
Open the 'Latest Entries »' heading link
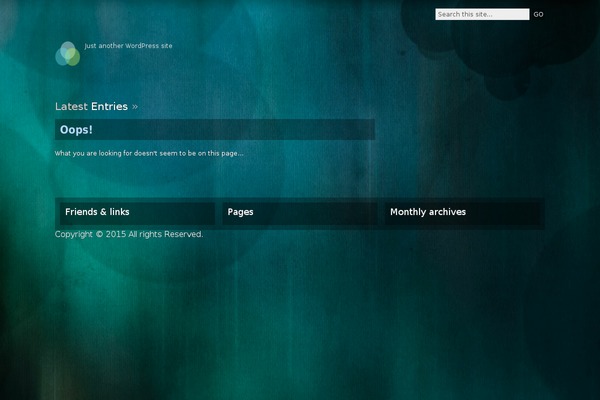point(96,106)
